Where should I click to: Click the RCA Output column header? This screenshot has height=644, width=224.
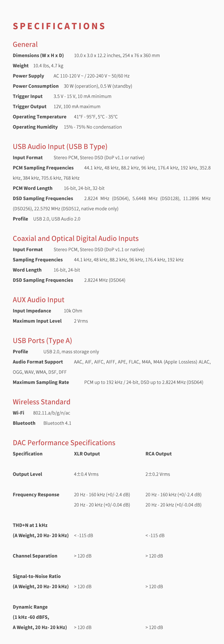[159, 454]
